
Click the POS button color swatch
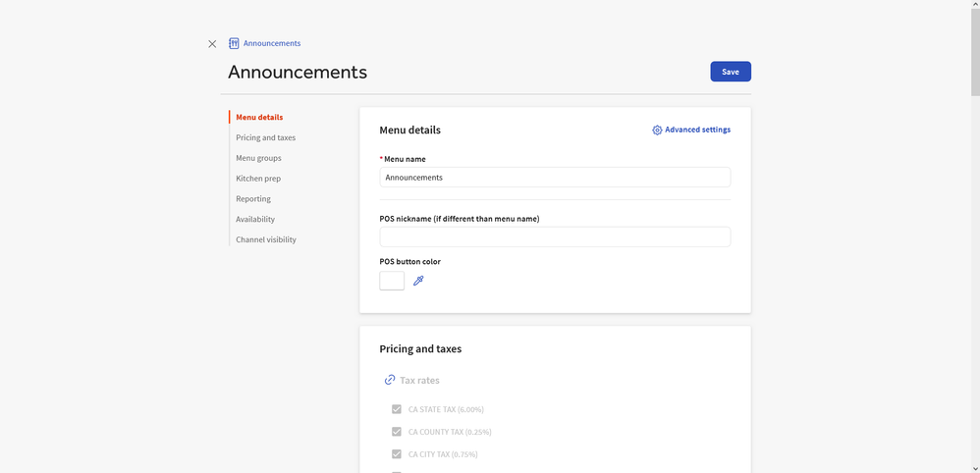click(392, 281)
